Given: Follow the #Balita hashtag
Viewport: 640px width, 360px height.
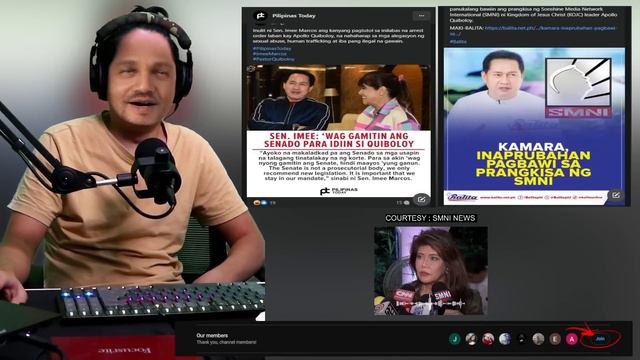Looking at the screenshot, I should 458,41.
